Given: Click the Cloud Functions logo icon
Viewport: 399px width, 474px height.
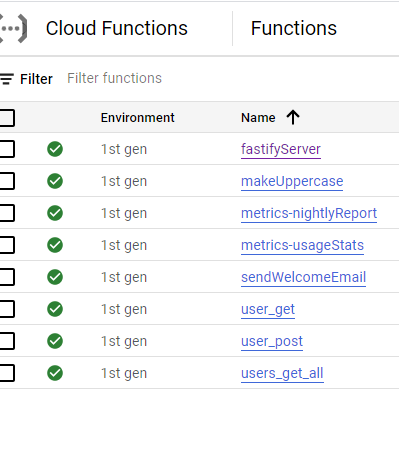Looking at the screenshot, I should coord(13,28).
